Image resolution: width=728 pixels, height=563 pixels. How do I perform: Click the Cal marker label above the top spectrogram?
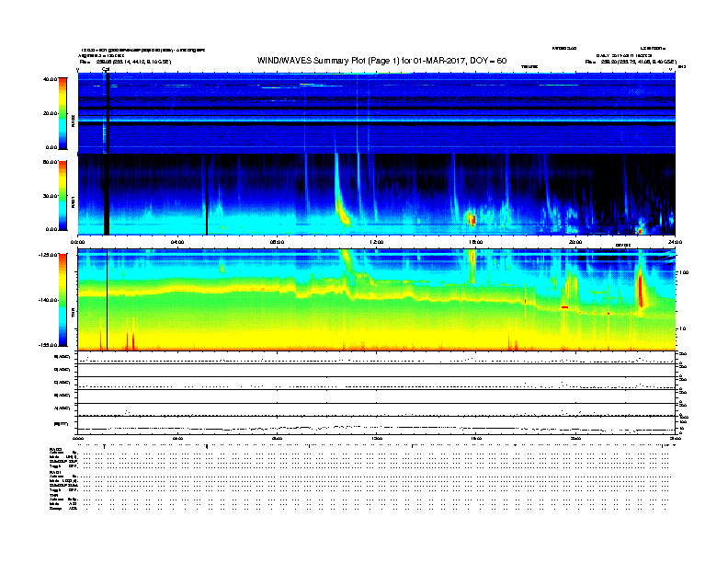click(106, 69)
